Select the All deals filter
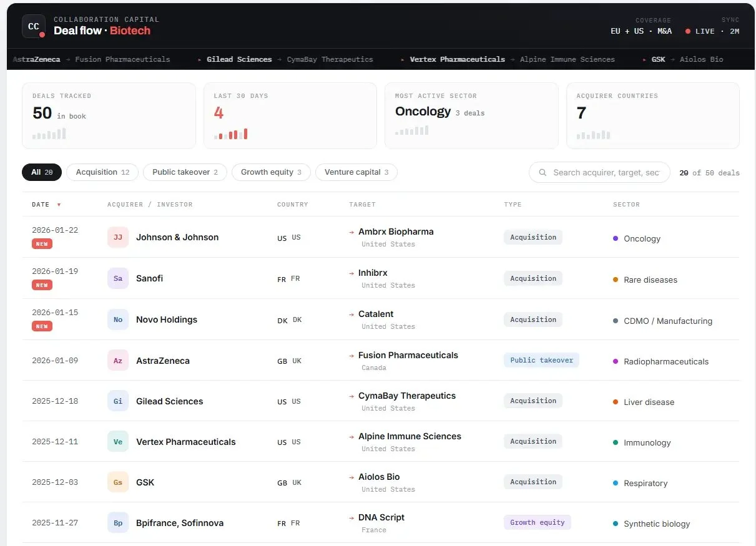Screen dimensions: 756x546 point(42,172)
